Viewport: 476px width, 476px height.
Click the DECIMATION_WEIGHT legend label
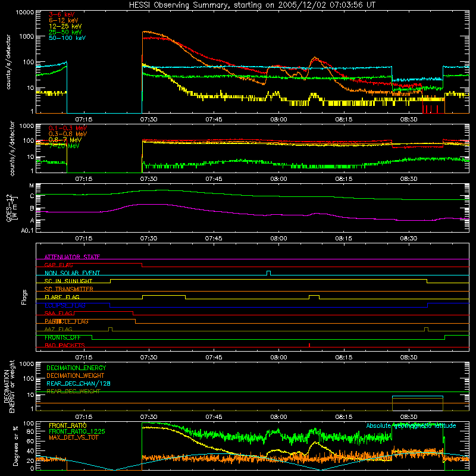pyautogui.click(x=76, y=376)
